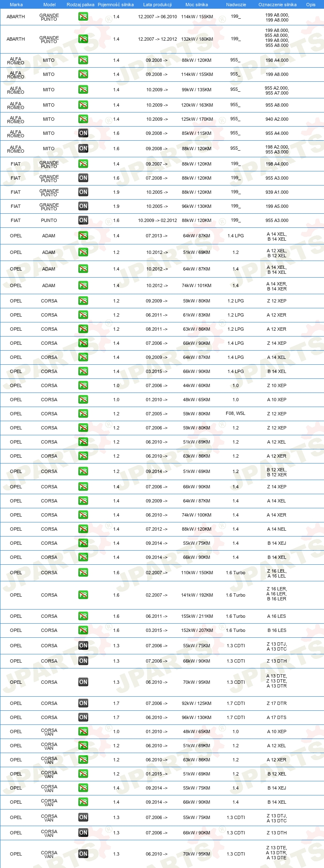
Task: Click petrol icon for Abarth Grande Punto 132kW/180KM
Action: (x=83, y=39)
